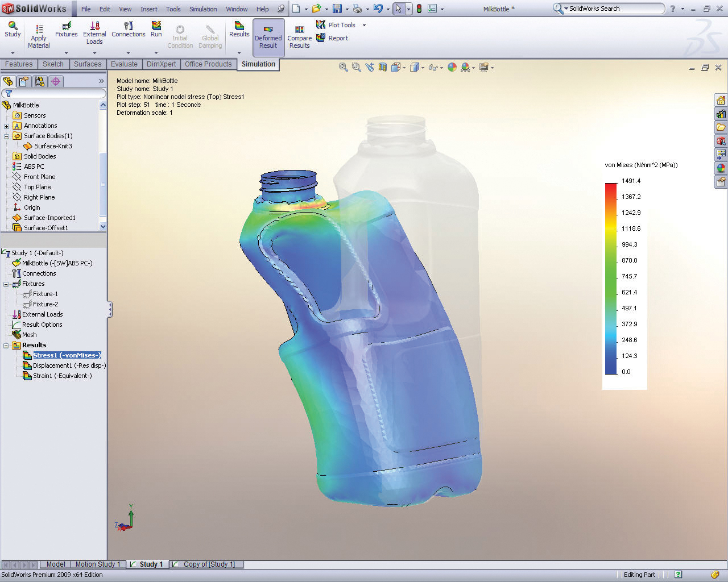728x582 pixels.
Task: Switch to the Evaluate tab
Action: click(124, 64)
